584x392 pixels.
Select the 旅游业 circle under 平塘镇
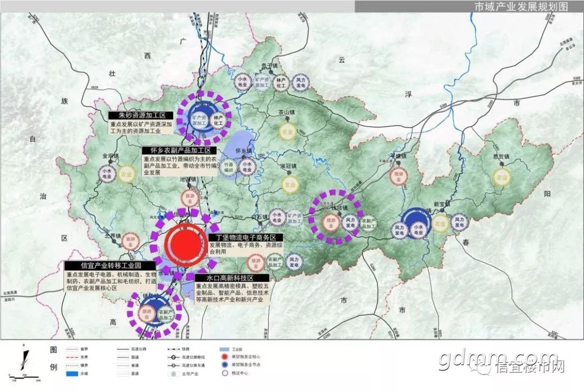[398, 176]
